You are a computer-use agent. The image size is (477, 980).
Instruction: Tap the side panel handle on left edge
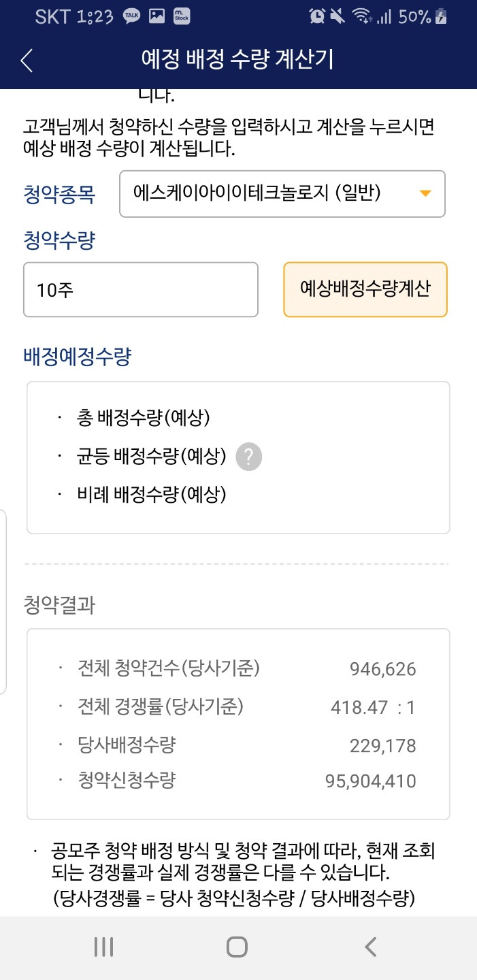(3, 602)
